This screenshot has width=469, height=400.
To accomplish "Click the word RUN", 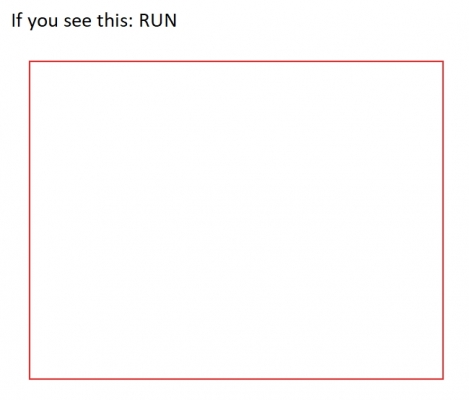I will [x=158, y=21].
